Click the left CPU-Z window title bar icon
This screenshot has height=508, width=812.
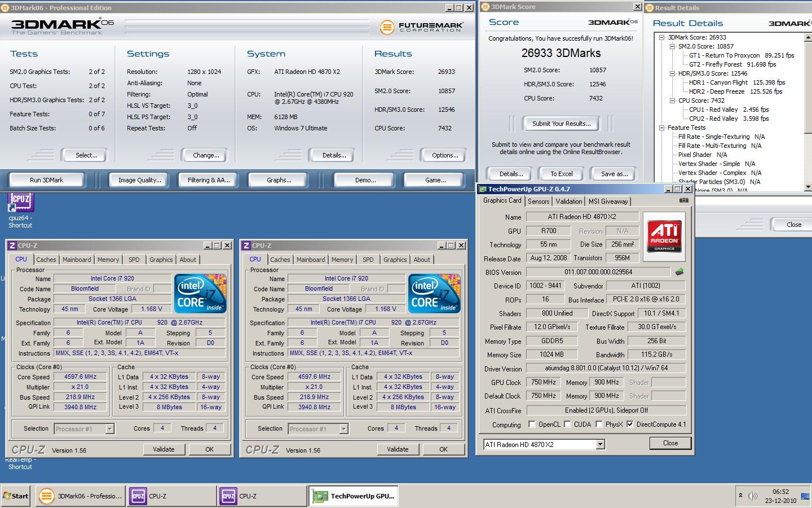click(x=12, y=246)
